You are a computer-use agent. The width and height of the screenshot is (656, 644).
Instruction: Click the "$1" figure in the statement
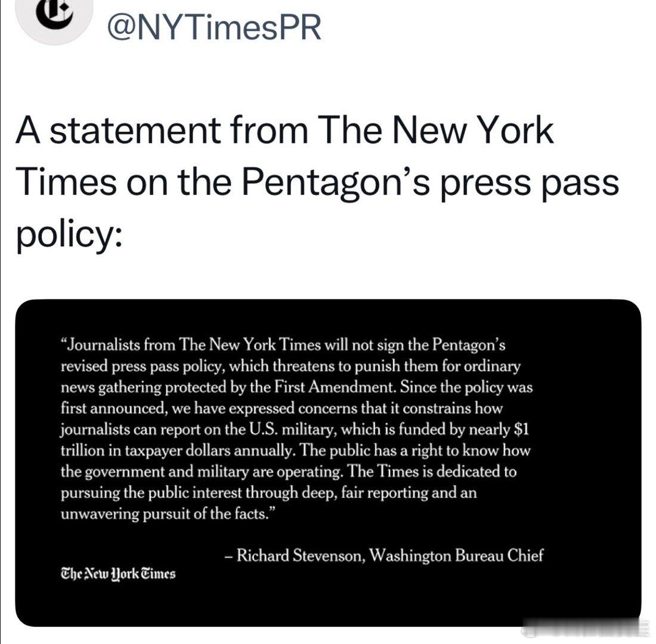pos(521,429)
